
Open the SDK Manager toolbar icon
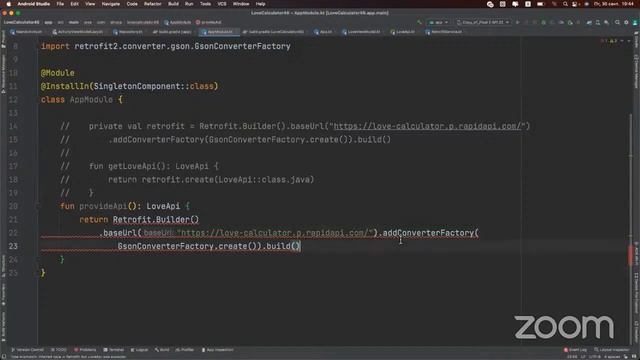607,22
